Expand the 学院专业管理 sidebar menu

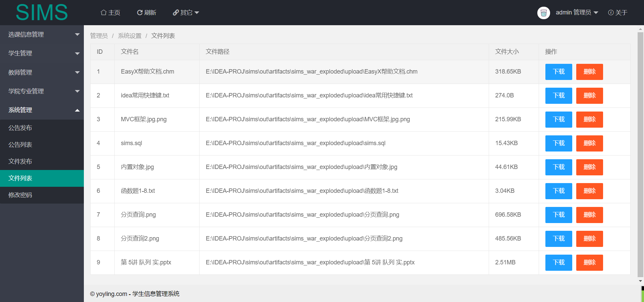[x=42, y=91]
